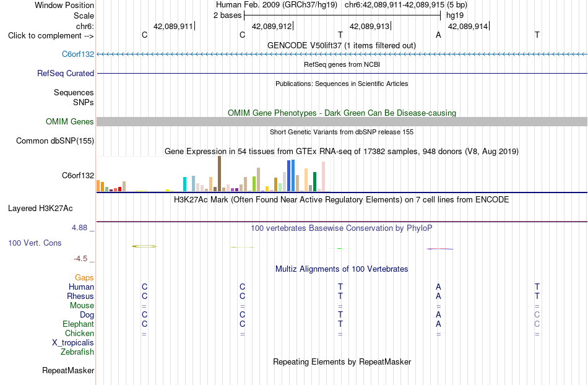
Task: Click the H3K27Ac Mark ENCODE track title
Action: [341, 199]
